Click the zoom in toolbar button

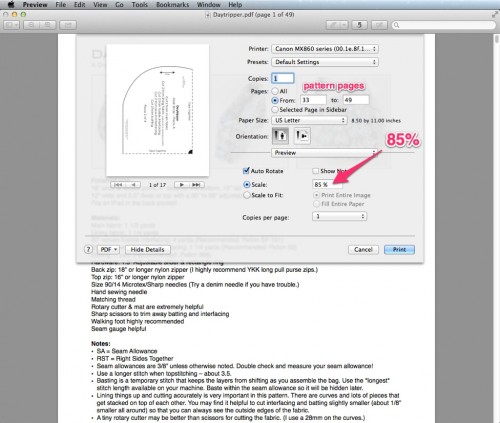click(47, 25)
